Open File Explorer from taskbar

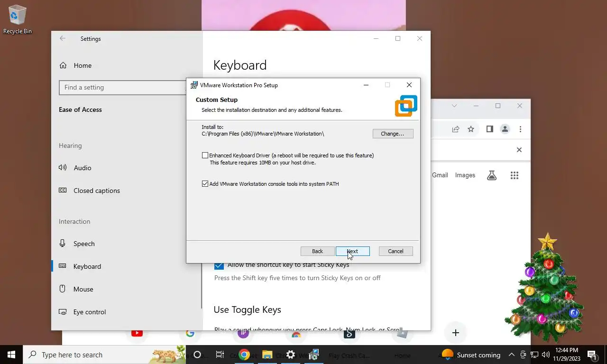click(267, 355)
